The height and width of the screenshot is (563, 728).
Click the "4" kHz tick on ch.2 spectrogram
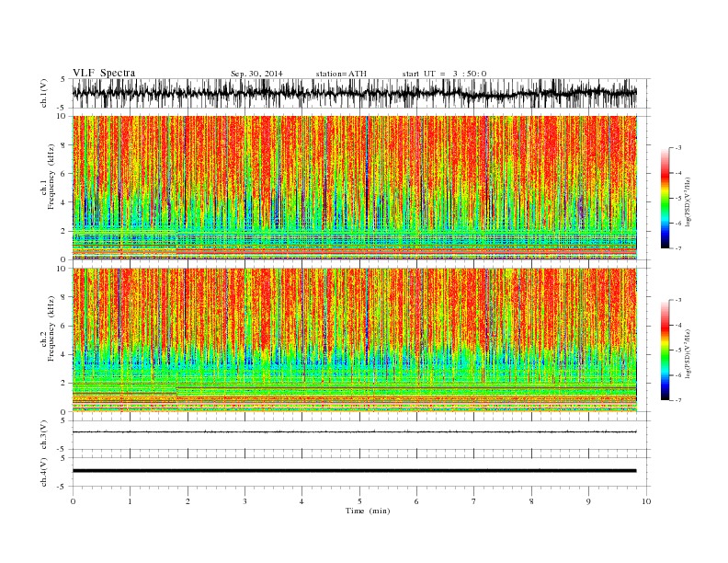[x=64, y=355]
